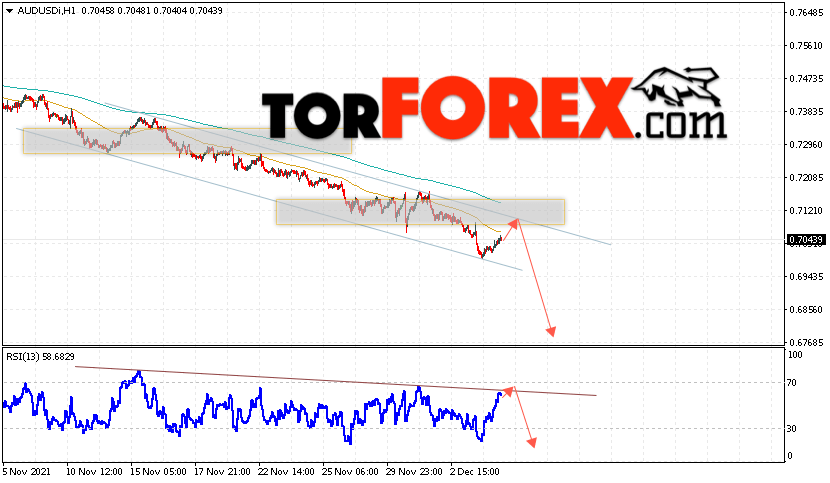Click the AUDUSDi,H1 symbol title
This screenshot has width=830, height=483.
[47, 11]
